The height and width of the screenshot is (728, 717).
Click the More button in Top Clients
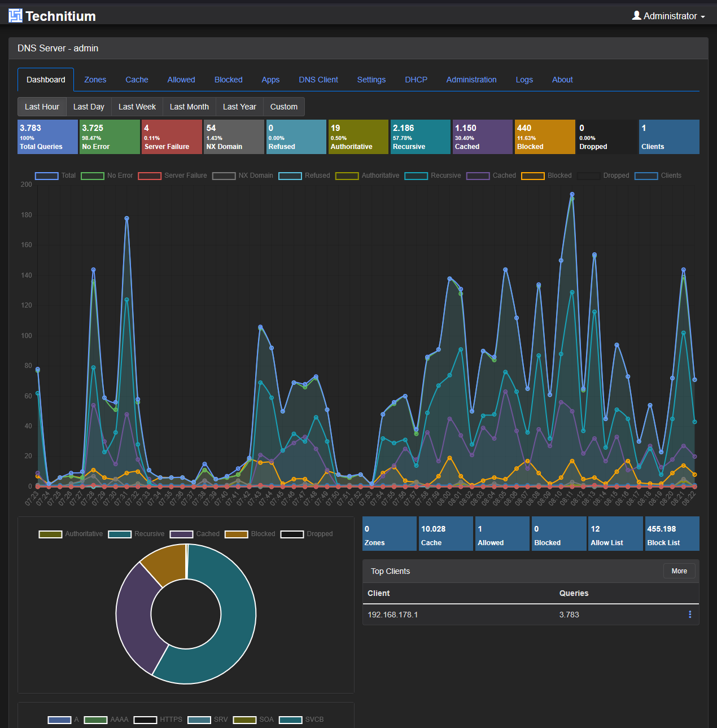679,571
